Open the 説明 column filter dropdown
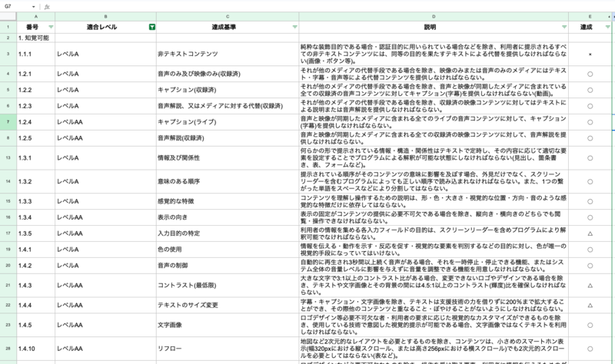The image size is (615, 364). click(x=564, y=27)
